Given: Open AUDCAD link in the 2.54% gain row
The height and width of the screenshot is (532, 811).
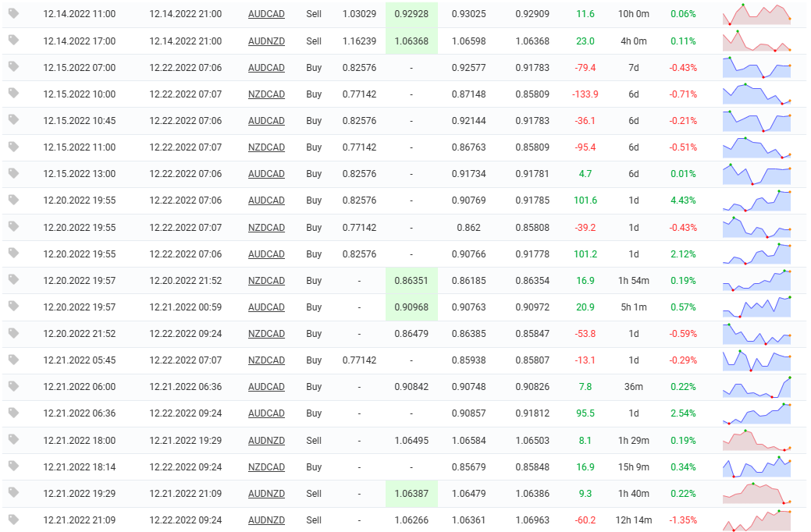Looking at the screenshot, I should (266, 413).
